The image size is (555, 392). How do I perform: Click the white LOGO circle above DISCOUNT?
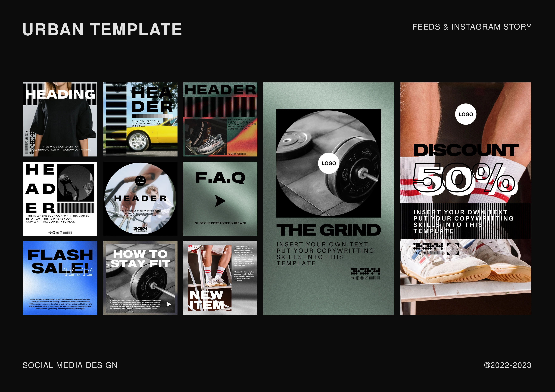click(466, 114)
